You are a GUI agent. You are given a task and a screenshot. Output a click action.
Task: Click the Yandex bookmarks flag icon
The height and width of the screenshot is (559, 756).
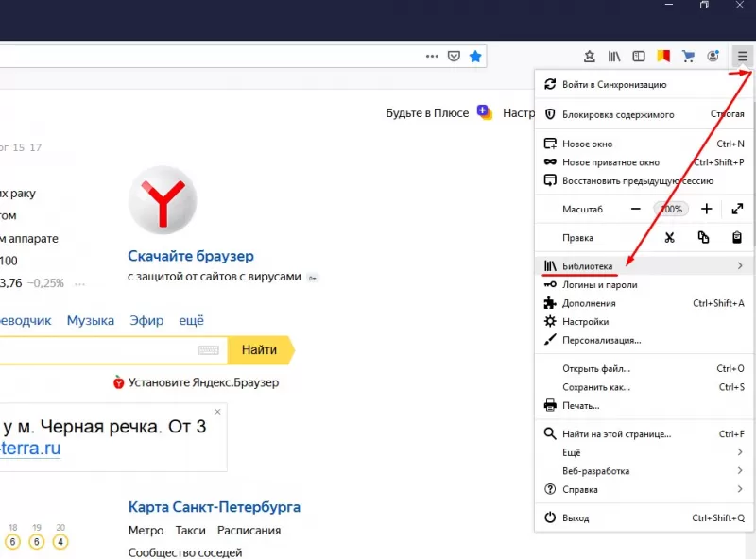coord(661,56)
